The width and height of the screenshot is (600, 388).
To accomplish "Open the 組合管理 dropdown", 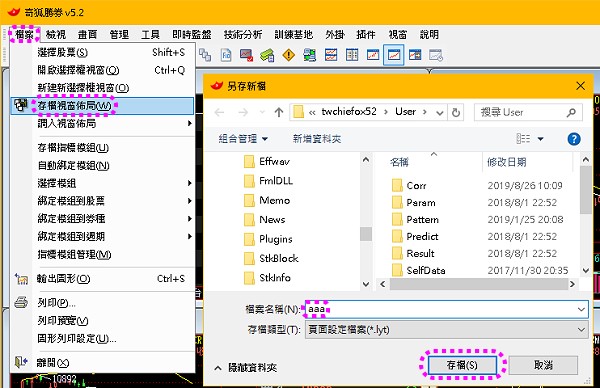I will [x=243, y=139].
